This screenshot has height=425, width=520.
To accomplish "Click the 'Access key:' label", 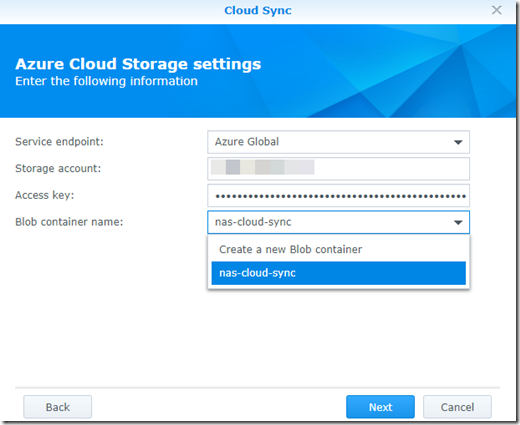I will [45, 195].
